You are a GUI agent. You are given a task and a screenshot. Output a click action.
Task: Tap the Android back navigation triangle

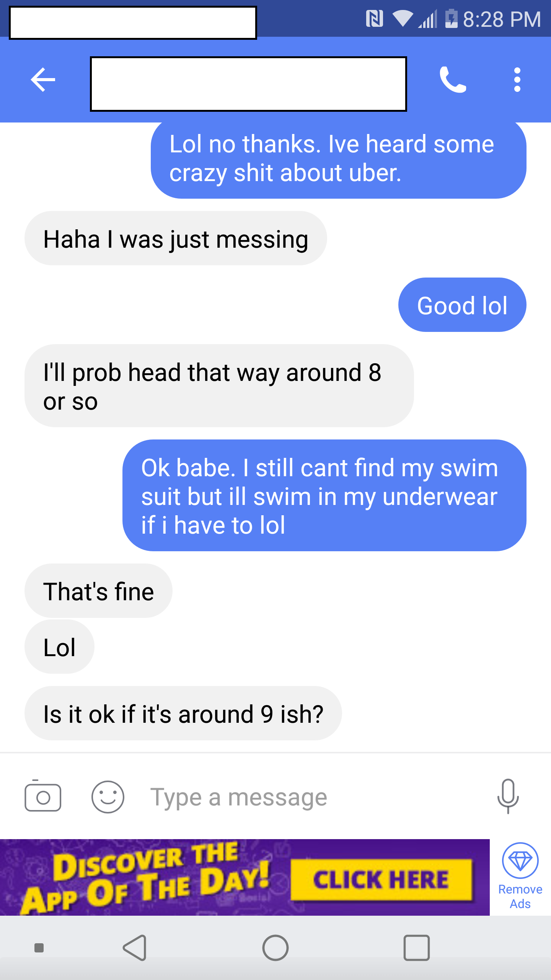135,948
